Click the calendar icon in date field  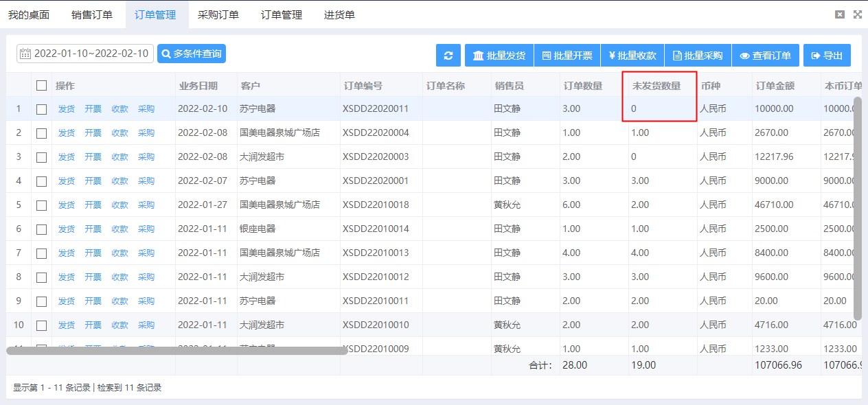pyautogui.click(x=25, y=54)
